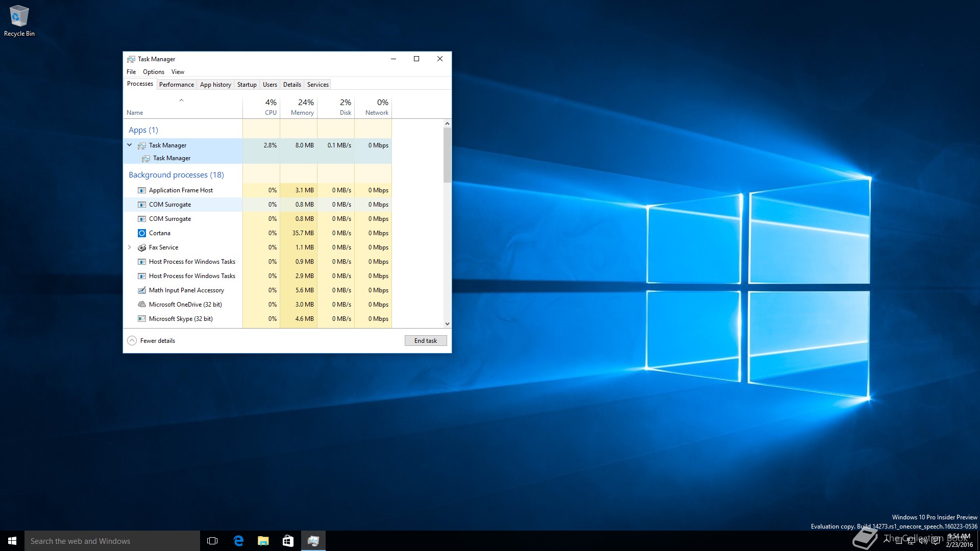
Task: Switch to the Performance tab
Action: coord(177,85)
